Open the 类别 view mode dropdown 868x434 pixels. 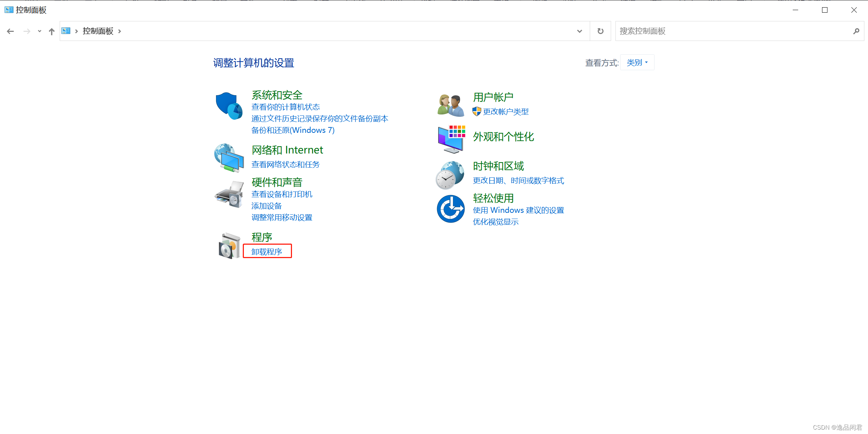[637, 63]
